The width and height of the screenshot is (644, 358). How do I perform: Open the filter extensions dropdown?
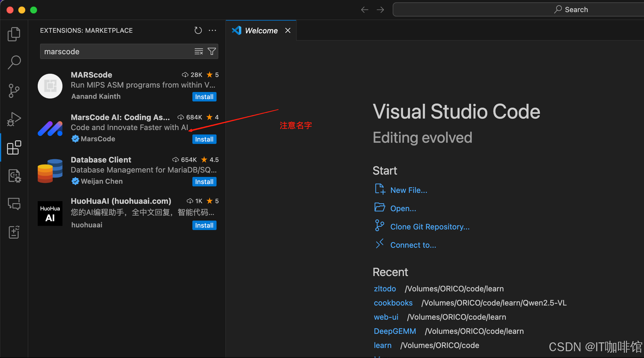pos(212,52)
